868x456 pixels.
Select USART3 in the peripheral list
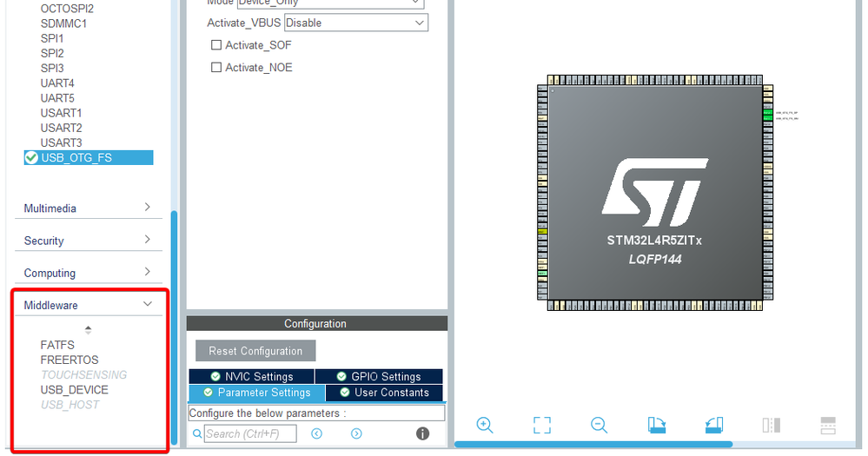61,143
